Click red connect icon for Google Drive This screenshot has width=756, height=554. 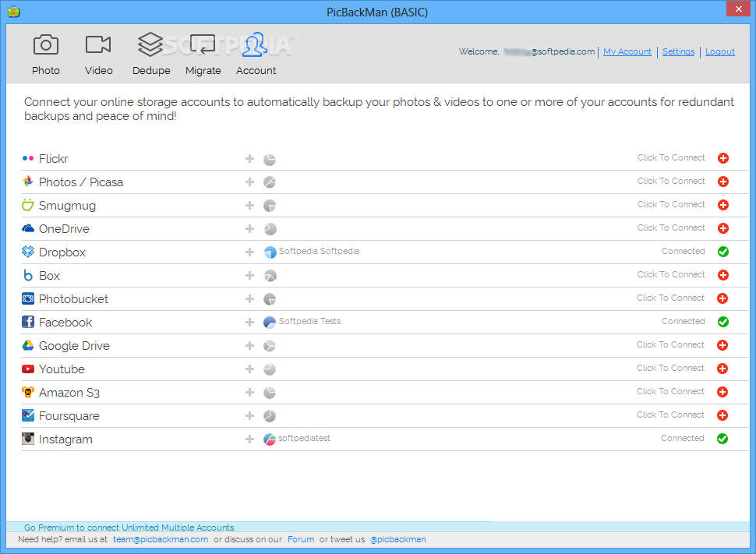(722, 345)
